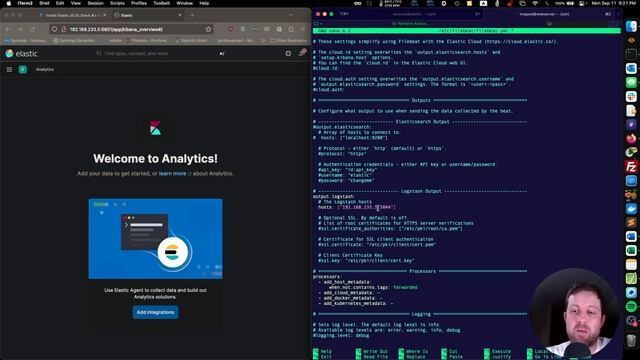Click the green space avatar icon
Screen dimensions: 640x360
coord(23,69)
